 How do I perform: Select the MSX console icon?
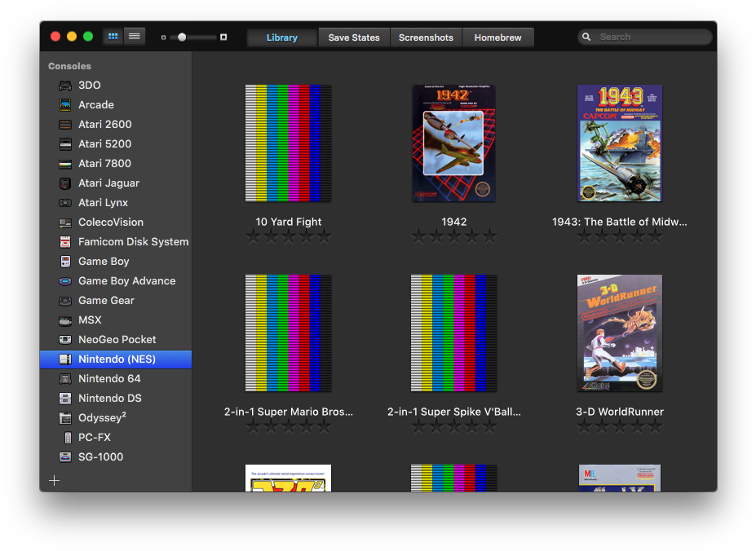pyautogui.click(x=65, y=320)
